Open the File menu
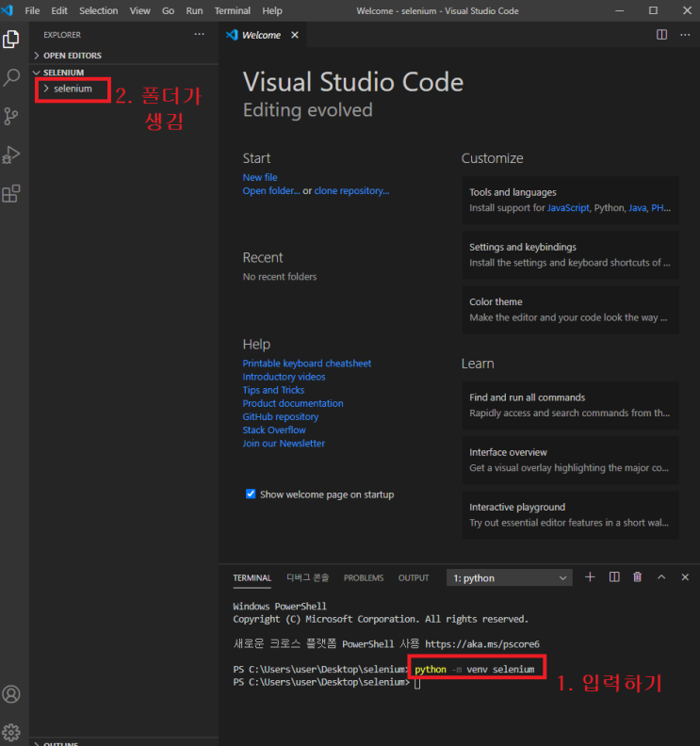 (32, 10)
